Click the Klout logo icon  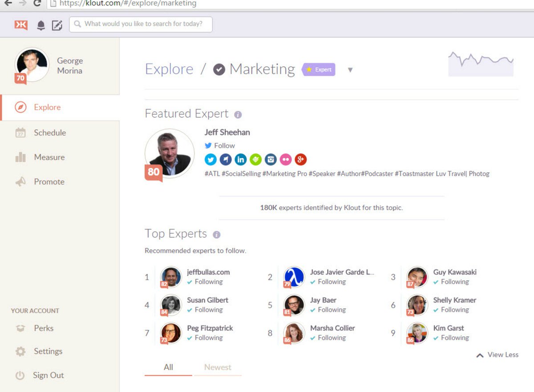[21, 25]
